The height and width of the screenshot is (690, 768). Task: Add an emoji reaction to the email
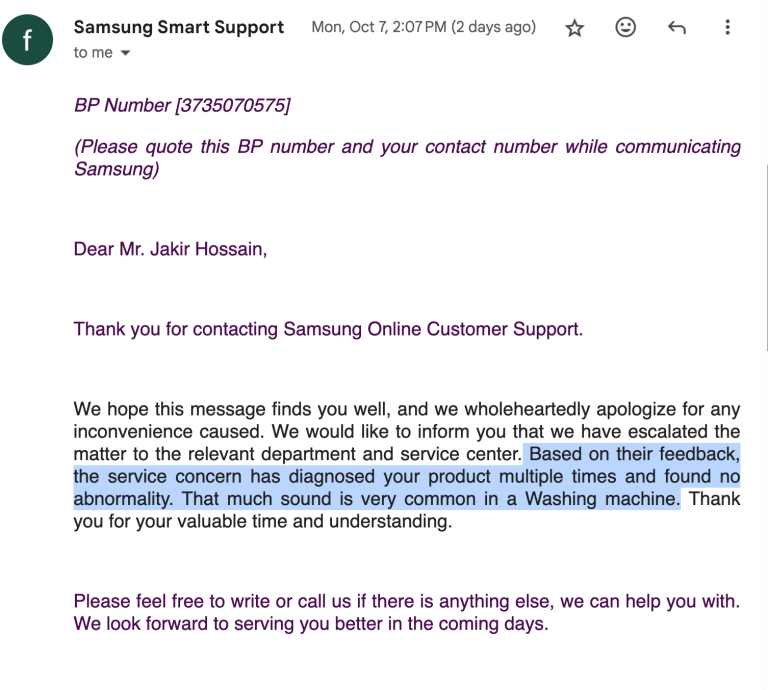point(626,28)
